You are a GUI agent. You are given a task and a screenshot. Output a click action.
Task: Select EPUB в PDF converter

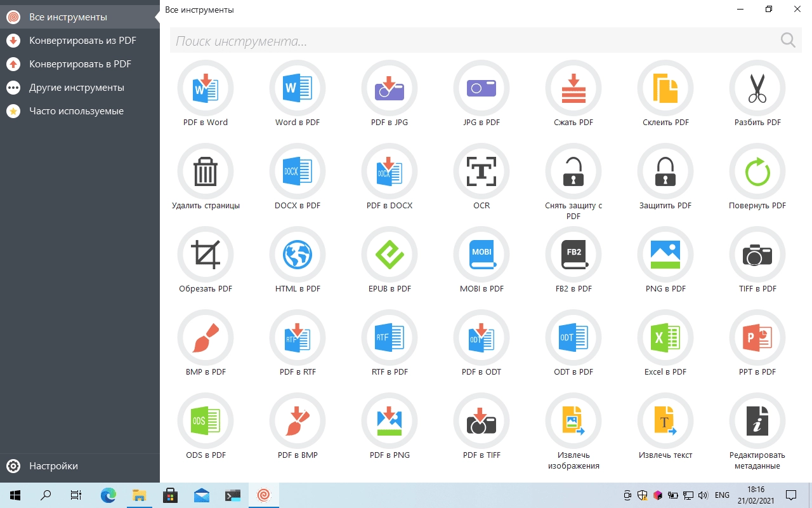(390, 255)
